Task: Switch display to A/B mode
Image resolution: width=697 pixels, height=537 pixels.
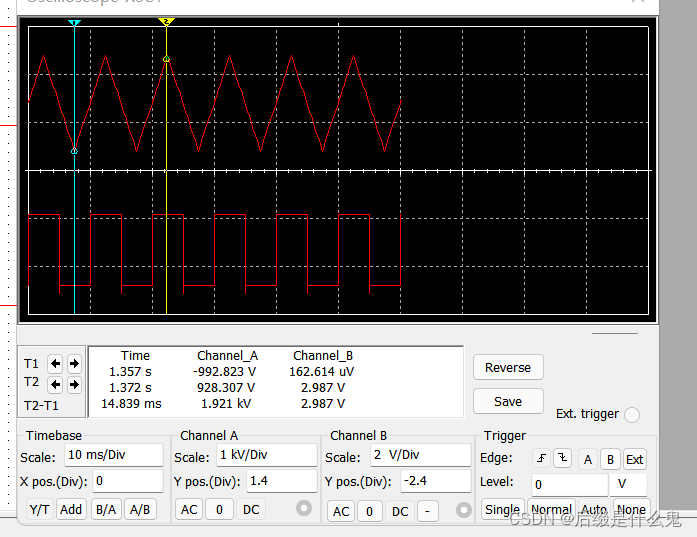Action: pyautogui.click(x=140, y=509)
